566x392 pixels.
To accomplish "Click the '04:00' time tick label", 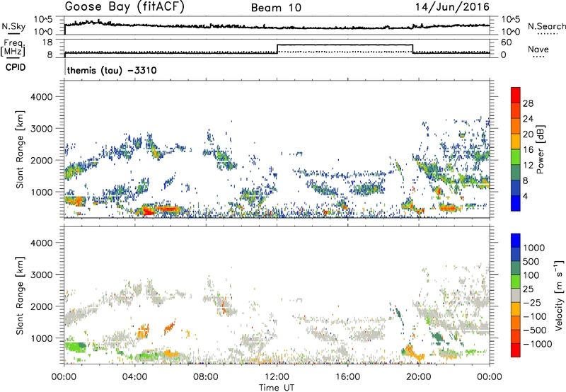I will [x=134, y=377].
